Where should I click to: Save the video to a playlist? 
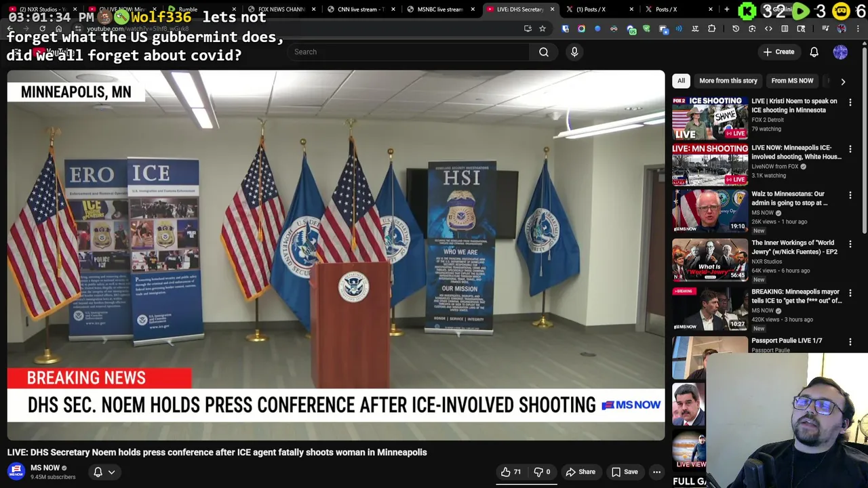coord(624,472)
